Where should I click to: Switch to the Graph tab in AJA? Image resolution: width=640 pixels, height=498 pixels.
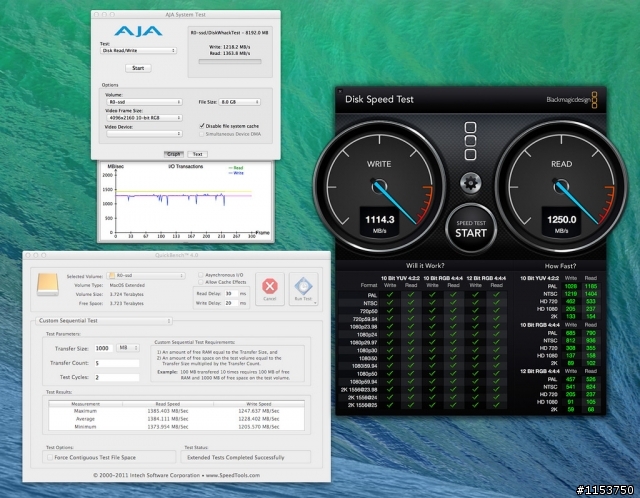coord(173,154)
